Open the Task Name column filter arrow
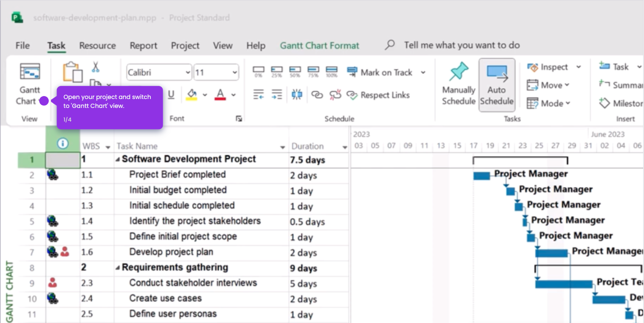Screen dimensions: 644x323 click(x=283, y=147)
